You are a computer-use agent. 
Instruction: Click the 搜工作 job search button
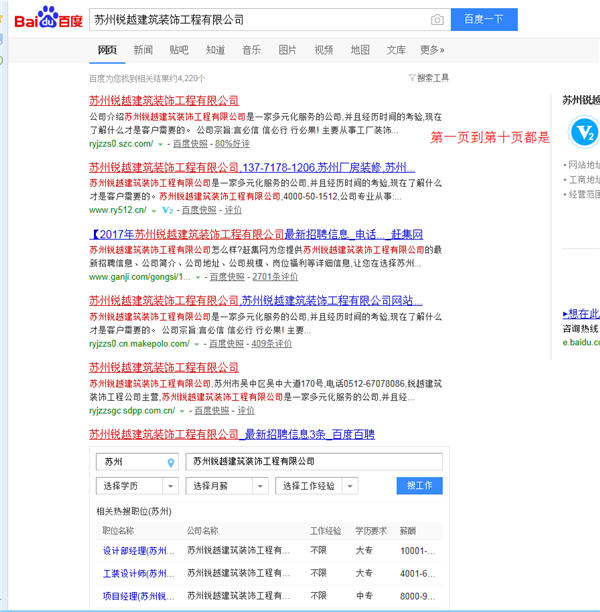tap(419, 486)
